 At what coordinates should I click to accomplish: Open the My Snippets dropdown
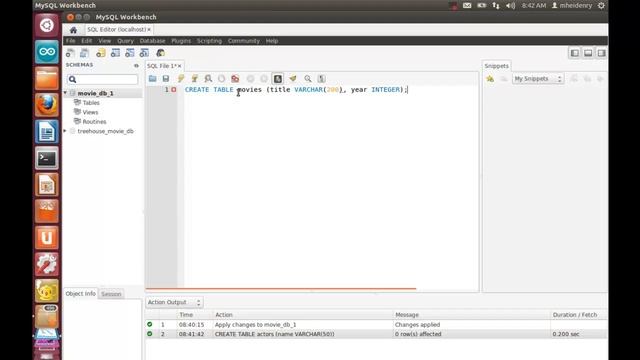(538, 79)
